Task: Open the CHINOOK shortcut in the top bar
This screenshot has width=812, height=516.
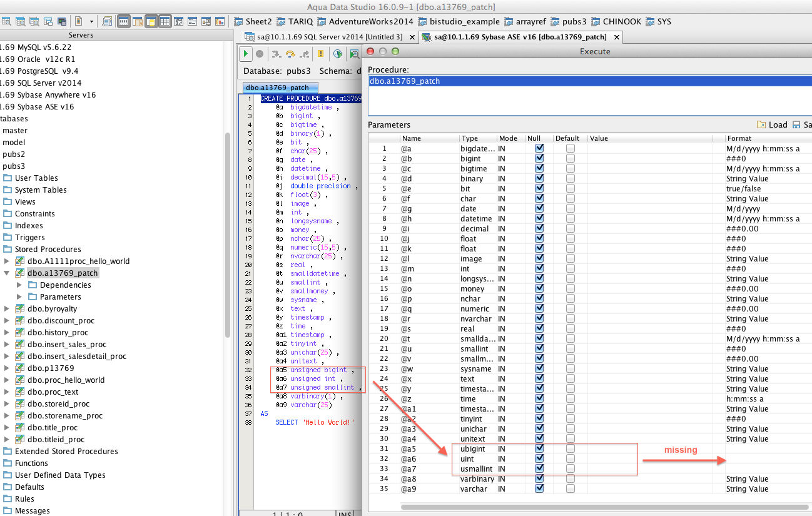Action: (x=616, y=21)
